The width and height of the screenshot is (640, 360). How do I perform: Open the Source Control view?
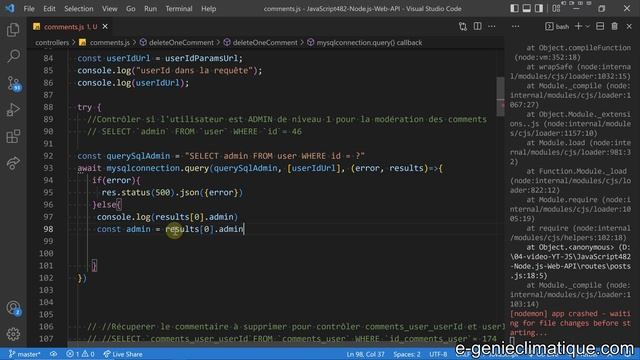point(13,83)
